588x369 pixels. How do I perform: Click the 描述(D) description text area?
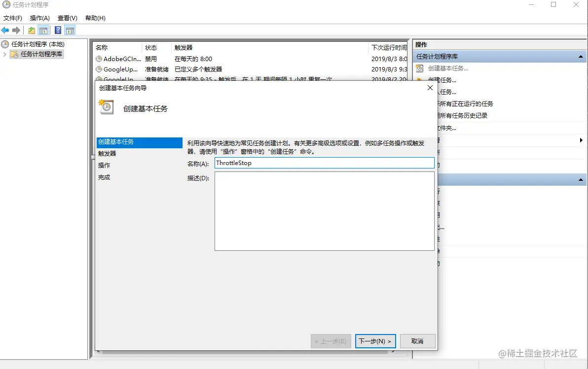tap(325, 211)
